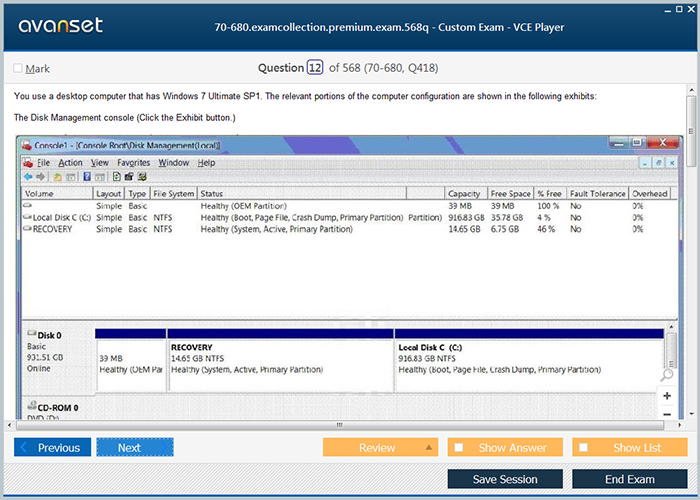The image size is (700, 500).
Task: Click the question pane scroll down arrow
Action: [x=691, y=414]
